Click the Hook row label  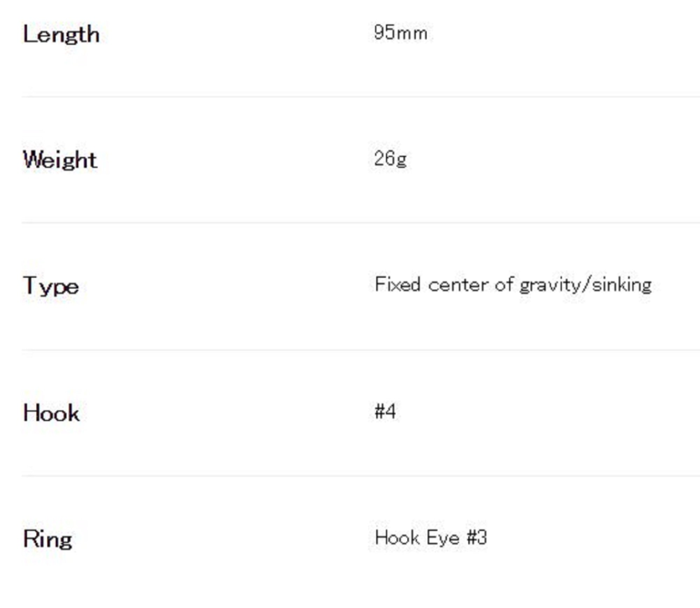click(x=51, y=413)
